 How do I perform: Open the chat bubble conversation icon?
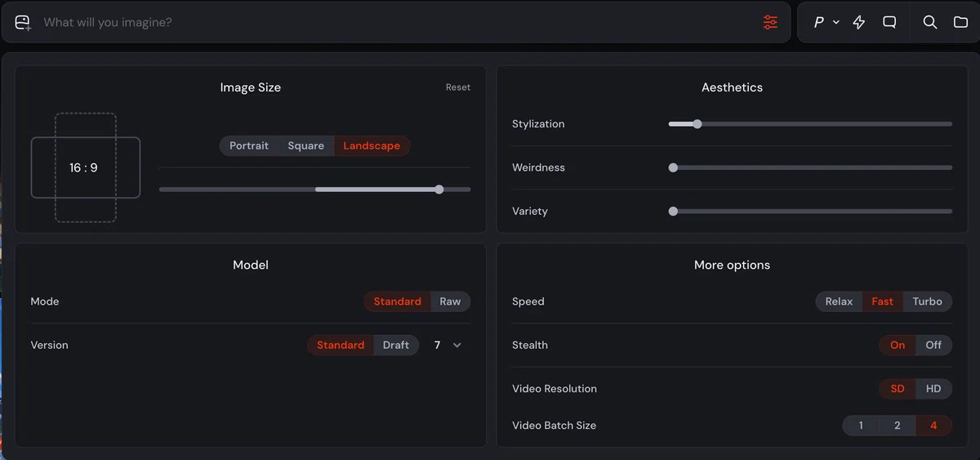890,23
